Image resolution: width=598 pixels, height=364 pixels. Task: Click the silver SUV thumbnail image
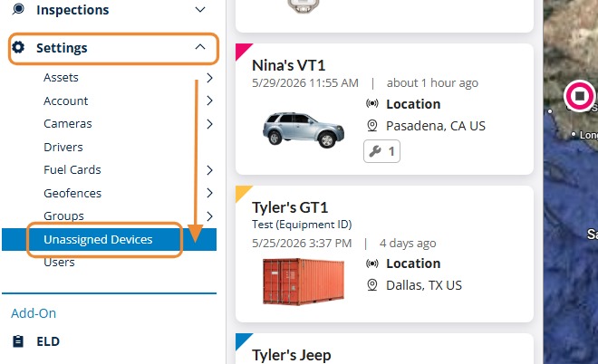click(x=304, y=130)
